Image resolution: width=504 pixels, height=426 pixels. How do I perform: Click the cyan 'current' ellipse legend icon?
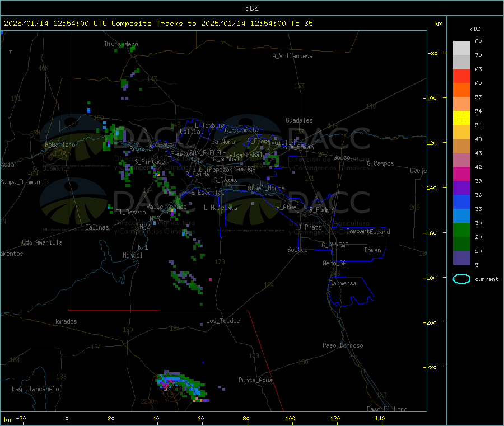pyautogui.click(x=461, y=279)
